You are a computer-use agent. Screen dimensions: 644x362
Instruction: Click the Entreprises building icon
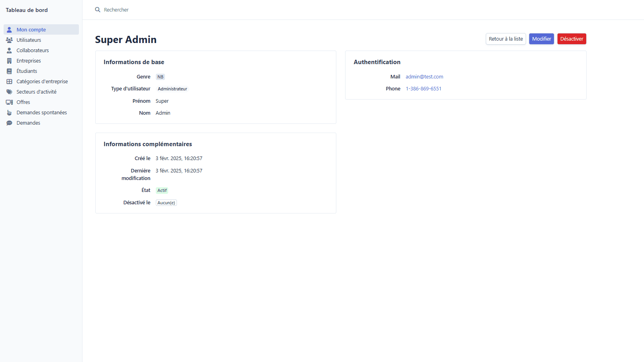pos(9,61)
